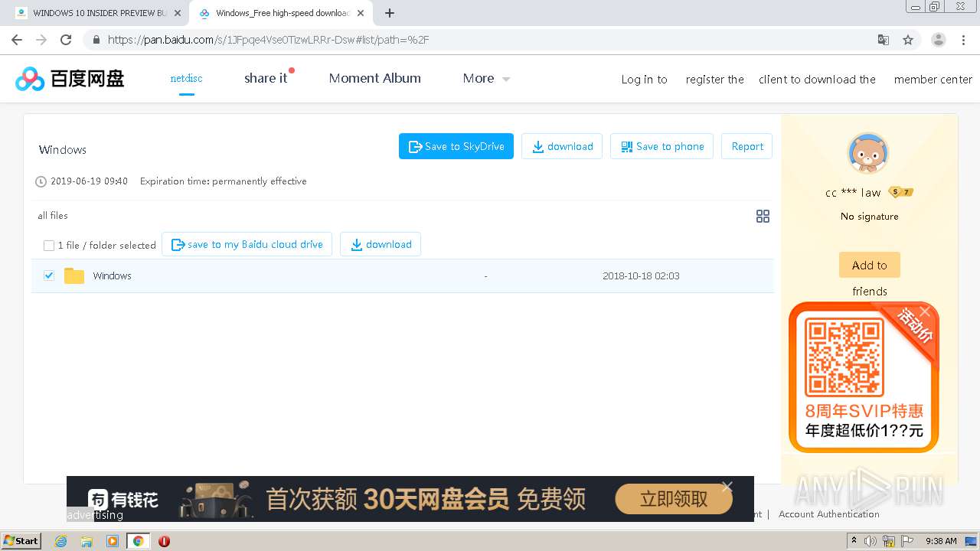Click red Opera-like taskbar icon

164,541
